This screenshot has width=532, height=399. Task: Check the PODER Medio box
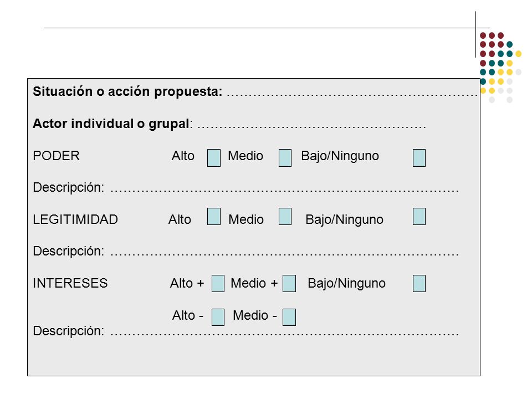[x=285, y=158]
